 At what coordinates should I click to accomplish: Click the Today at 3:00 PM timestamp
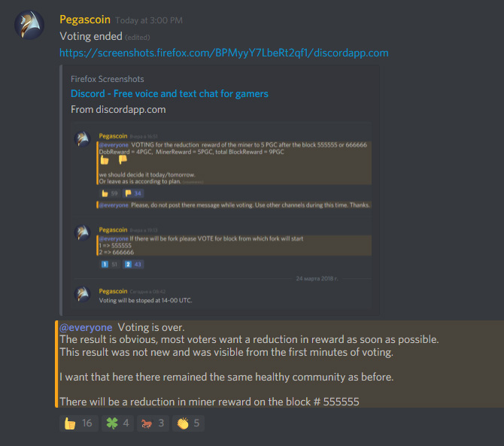149,20
